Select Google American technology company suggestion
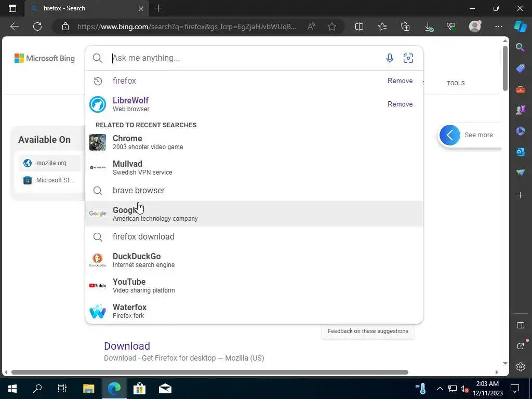Image resolution: width=532 pixels, height=399 pixels. tap(254, 214)
